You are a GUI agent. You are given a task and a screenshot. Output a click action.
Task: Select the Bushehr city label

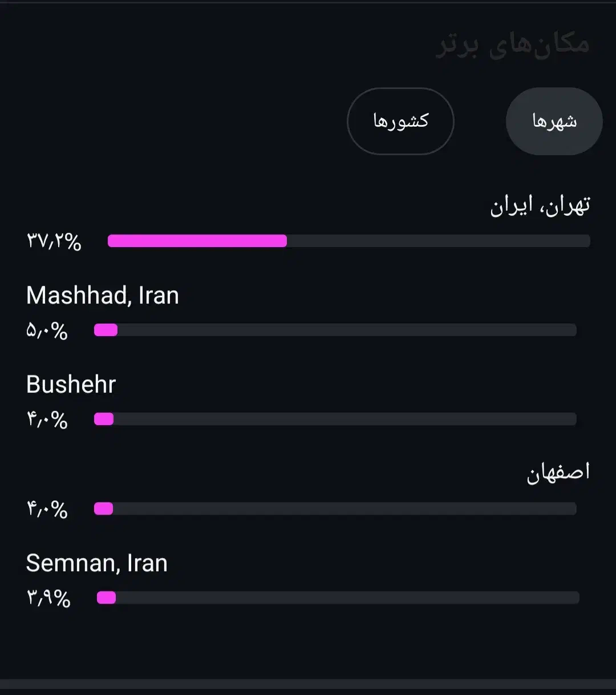pos(71,385)
